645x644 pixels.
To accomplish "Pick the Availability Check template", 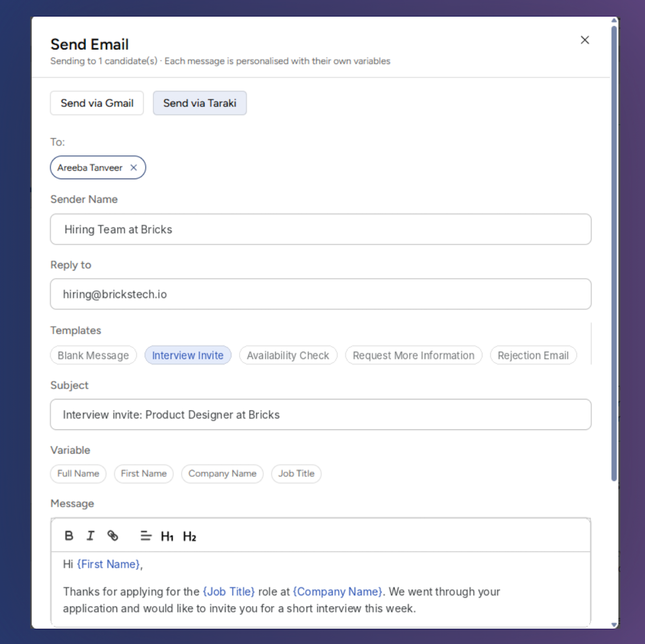I will click(x=288, y=355).
